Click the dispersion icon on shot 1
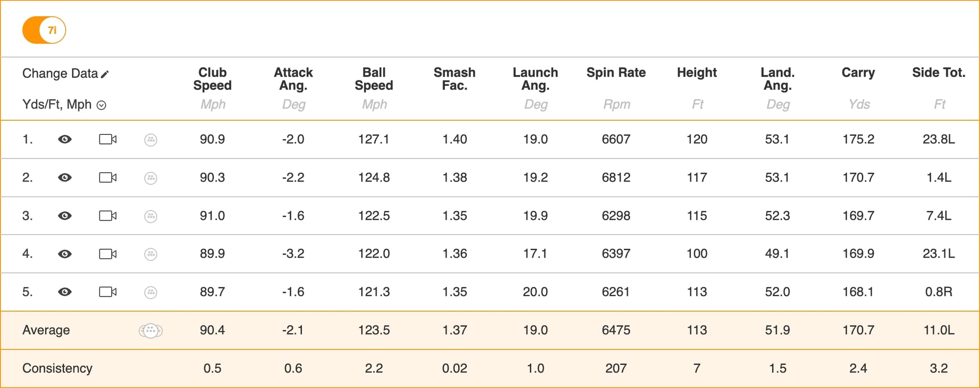 click(151, 140)
